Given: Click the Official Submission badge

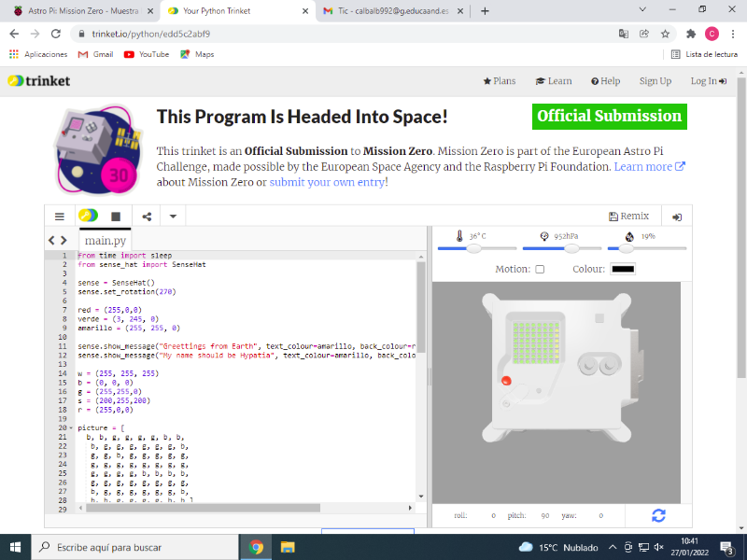Looking at the screenshot, I should [x=610, y=116].
